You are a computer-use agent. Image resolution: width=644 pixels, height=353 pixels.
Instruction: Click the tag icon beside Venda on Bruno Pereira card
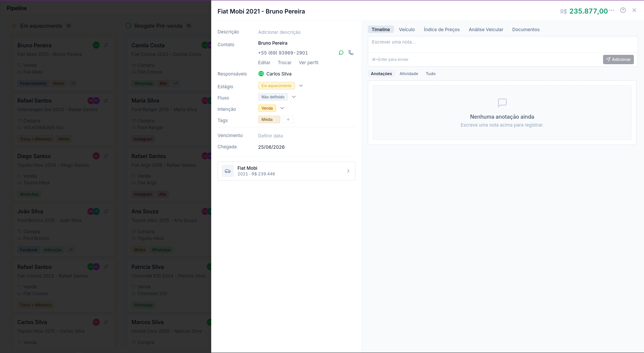click(x=20, y=65)
